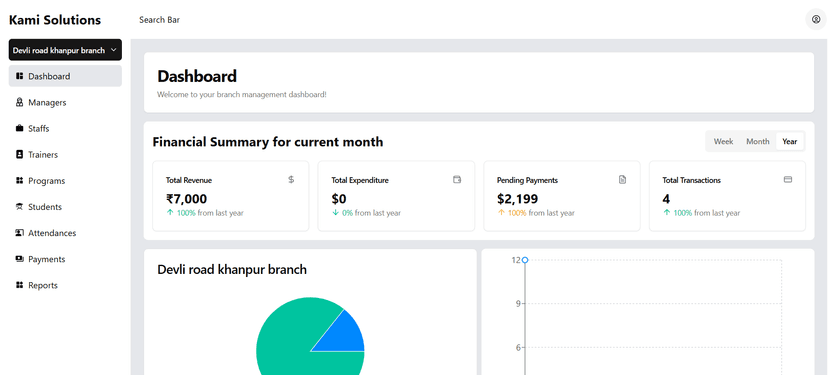Click the Dashboard sidebar icon

point(20,76)
